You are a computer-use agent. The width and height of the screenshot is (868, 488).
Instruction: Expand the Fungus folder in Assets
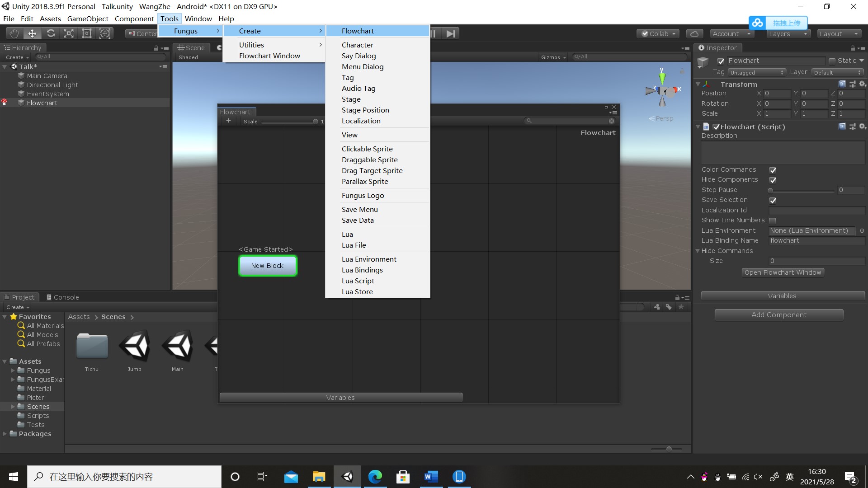click(13, 371)
